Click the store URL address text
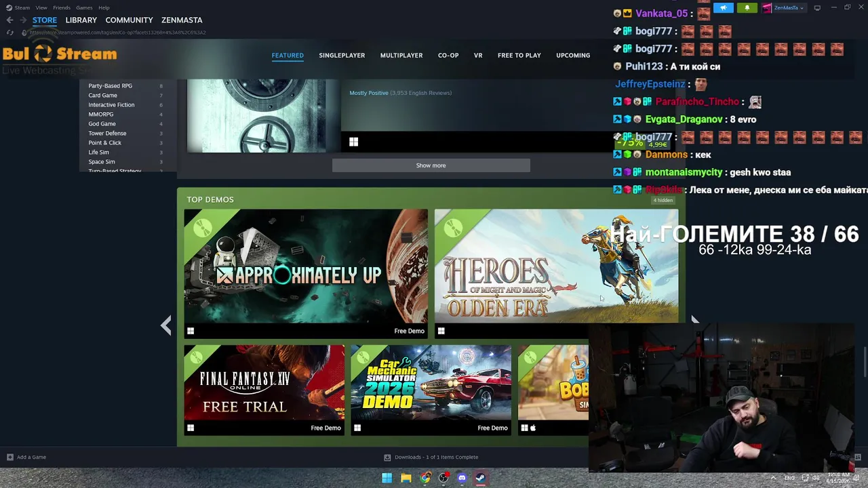 (x=118, y=33)
